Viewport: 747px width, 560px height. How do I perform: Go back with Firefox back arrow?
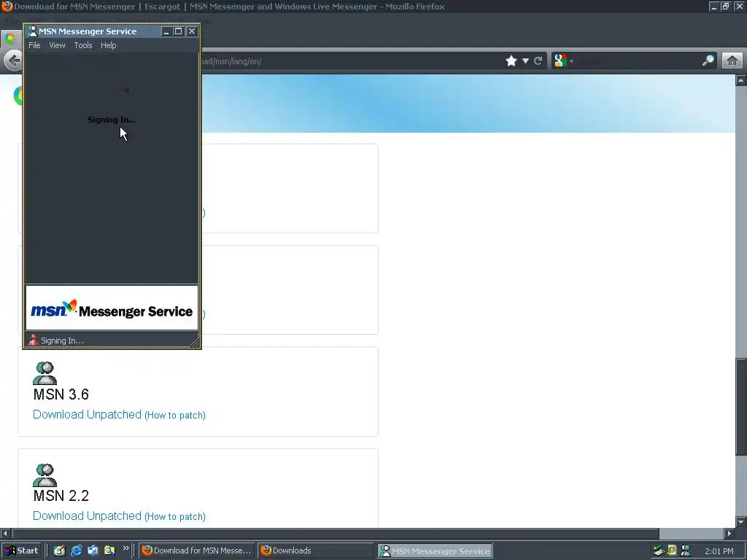point(13,61)
